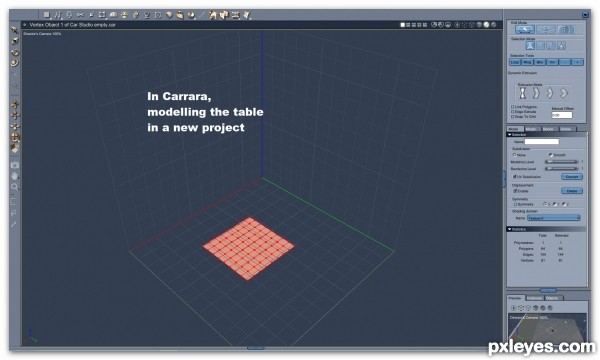Screen dimensions: 600x360
Task: Click the Director's Camera preview thumbnail
Action: pyautogui.click(x=547, y=328)
